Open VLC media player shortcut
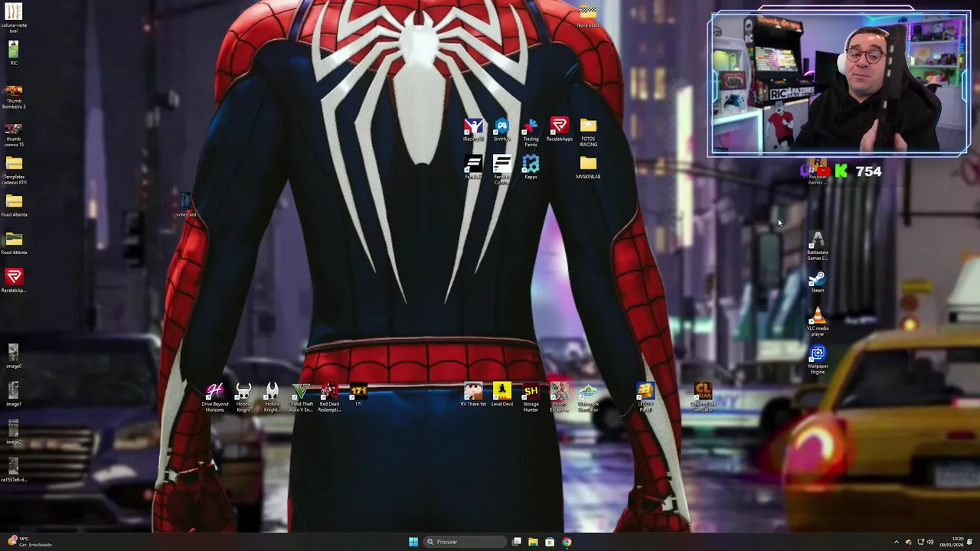This screenshot has height=551, width=980. click(818, 322)
